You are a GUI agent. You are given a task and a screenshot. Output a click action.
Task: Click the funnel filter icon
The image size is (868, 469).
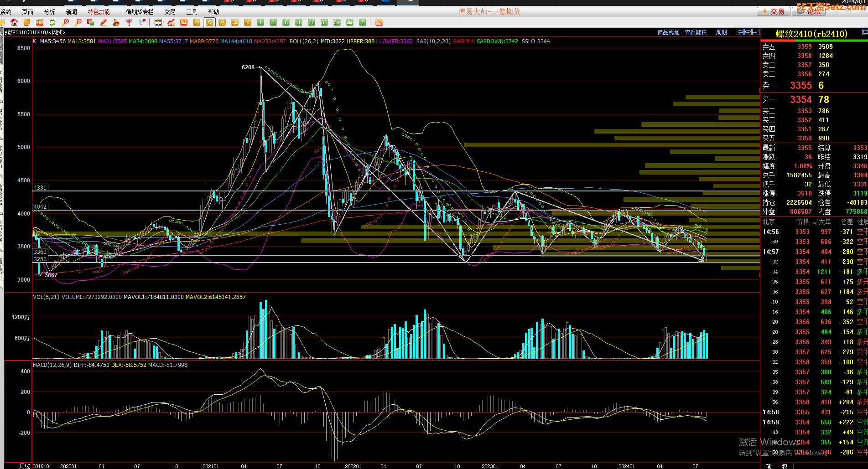coord(129,22)
